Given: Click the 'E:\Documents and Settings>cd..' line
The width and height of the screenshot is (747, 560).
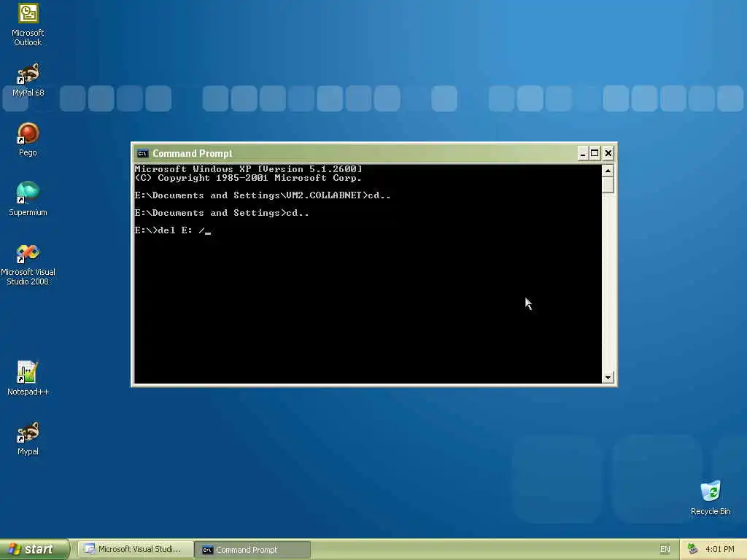Looking at the screenshot, I should tap(222, 213).
